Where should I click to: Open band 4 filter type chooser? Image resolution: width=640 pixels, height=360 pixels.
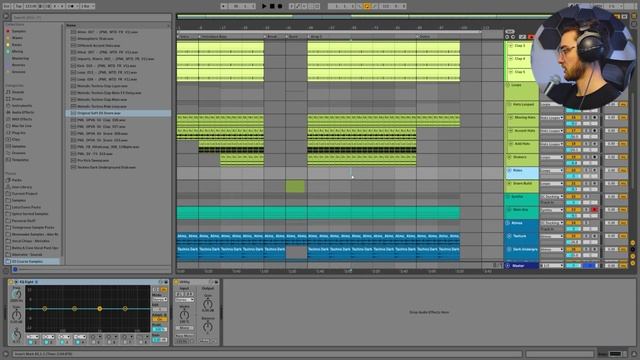coord(80,337)
